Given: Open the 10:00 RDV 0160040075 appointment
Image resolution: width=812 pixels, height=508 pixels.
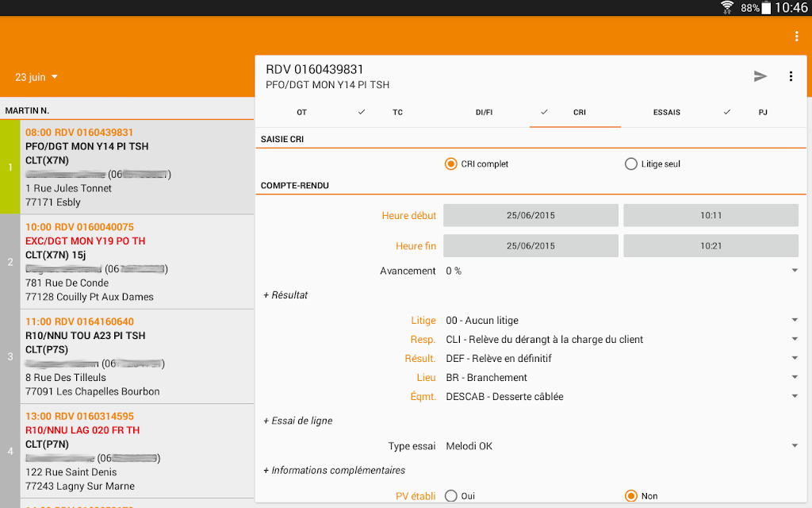Looking at the screenshot, I should tap(127, 262).
